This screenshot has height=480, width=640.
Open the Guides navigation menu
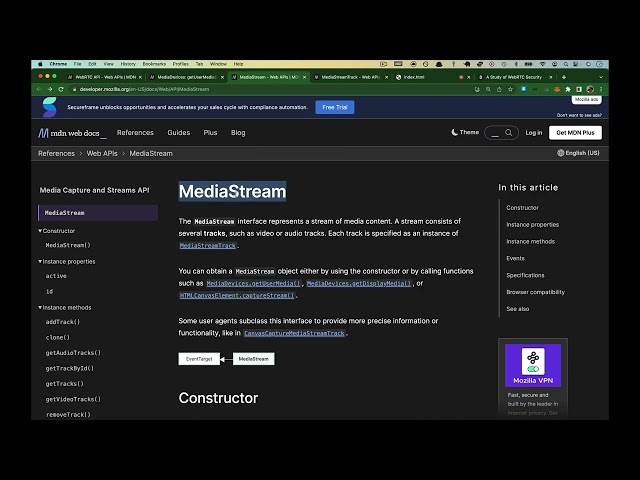[179, 133]
